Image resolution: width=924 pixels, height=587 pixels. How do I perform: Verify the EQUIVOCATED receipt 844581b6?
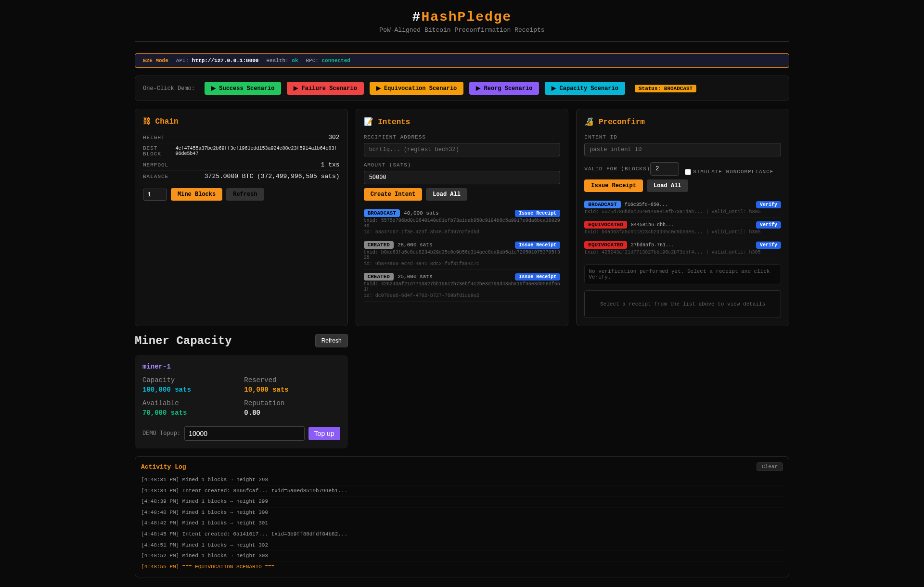(x=768, y=225)
